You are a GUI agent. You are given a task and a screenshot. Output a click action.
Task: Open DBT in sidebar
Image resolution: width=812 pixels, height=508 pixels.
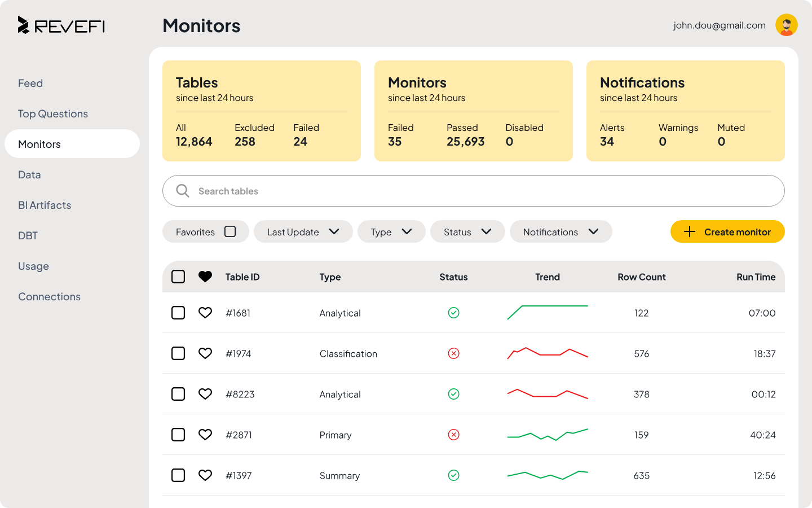[28, 235]
